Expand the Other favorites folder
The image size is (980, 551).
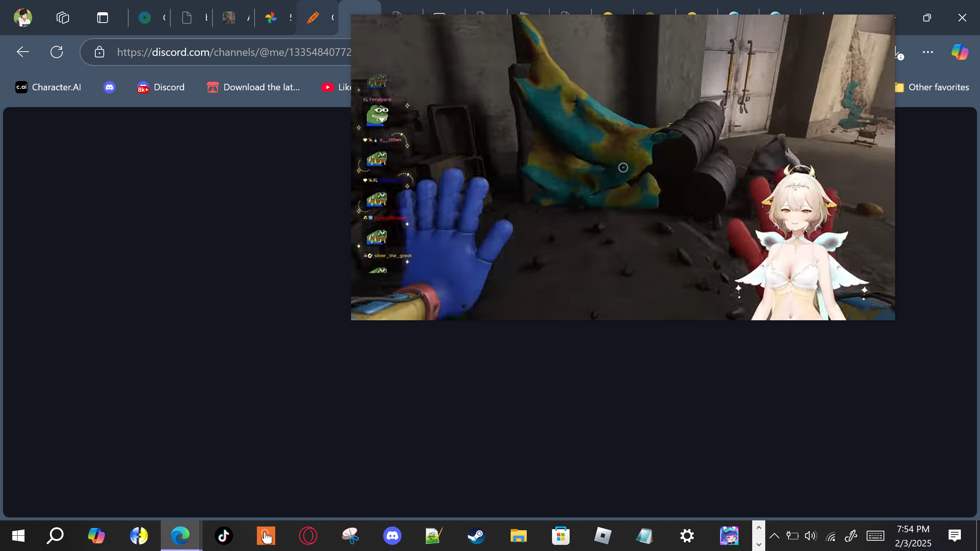(x=932, y=87)
